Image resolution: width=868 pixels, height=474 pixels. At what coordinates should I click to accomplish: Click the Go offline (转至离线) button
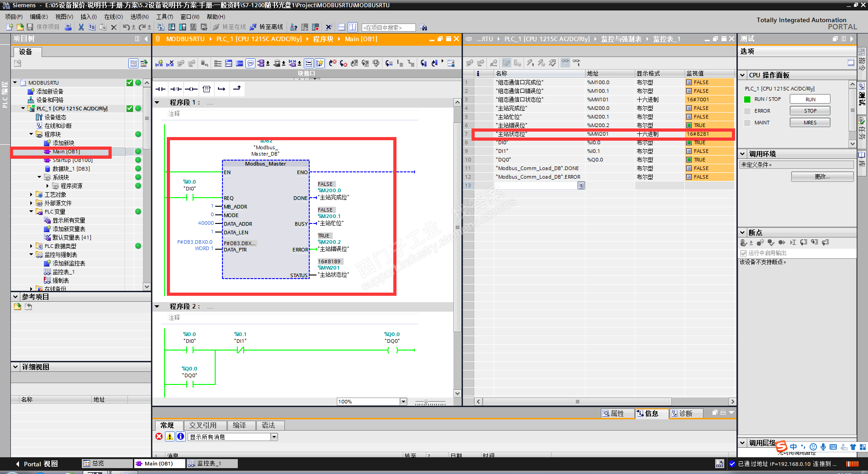click(x=266, y=27)
